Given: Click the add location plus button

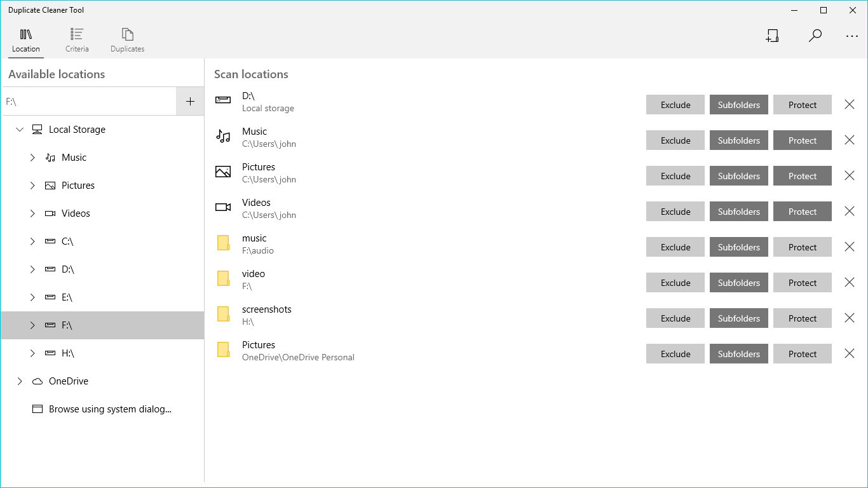Looking at the screenshot, I should pyautogui.click(x=190, y=101).
